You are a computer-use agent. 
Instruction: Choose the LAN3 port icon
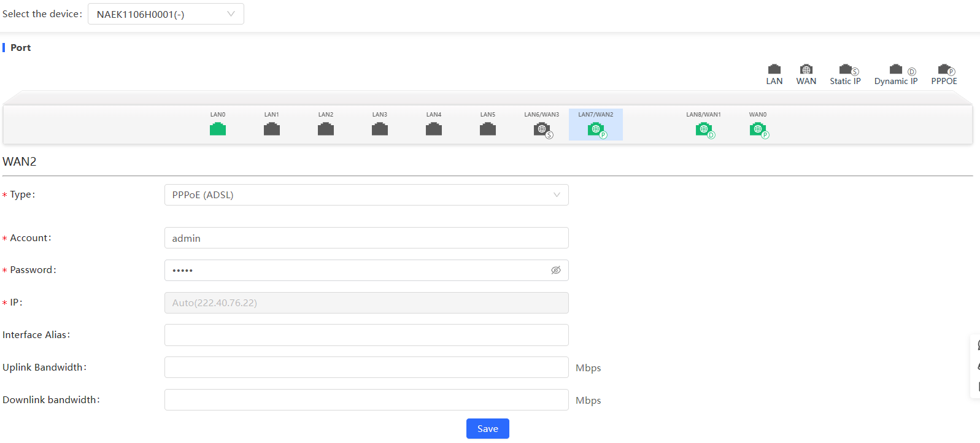380,129
